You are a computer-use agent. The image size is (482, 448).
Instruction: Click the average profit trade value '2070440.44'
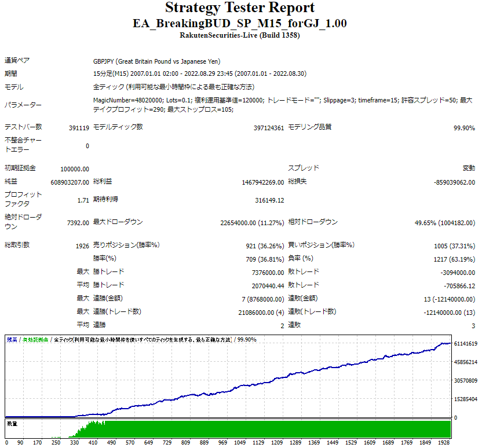coord(268,286)
